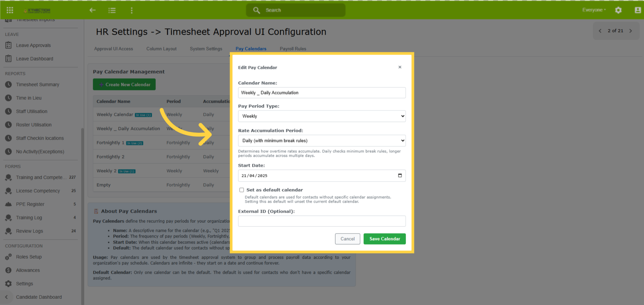Screen dimensions: 644x305
Task: Open the list view icon in header
Action: (x=112, y=10)
